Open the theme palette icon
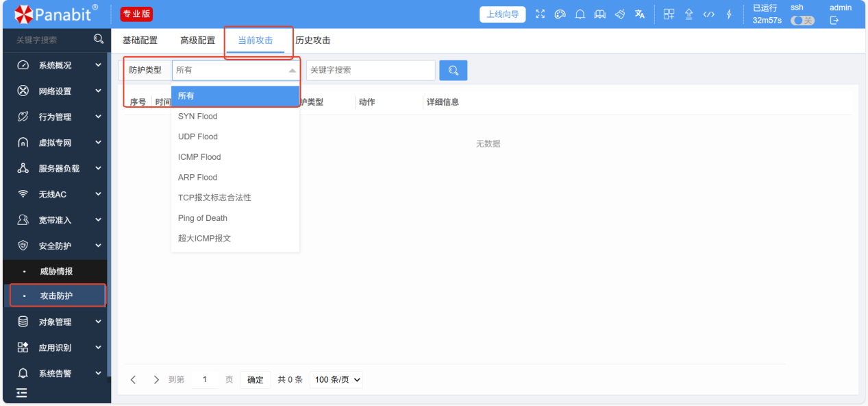868x406 pixels. (x=560, y=14)
